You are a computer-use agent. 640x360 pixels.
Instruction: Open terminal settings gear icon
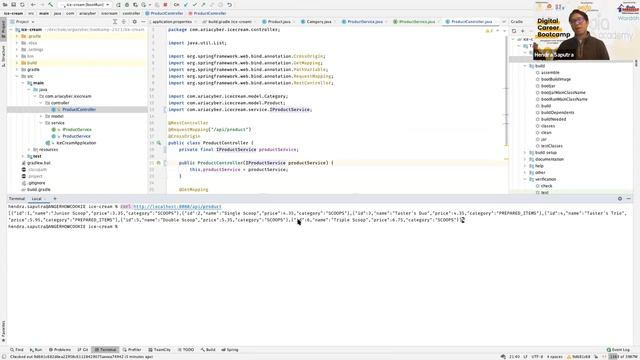point(620,199)
